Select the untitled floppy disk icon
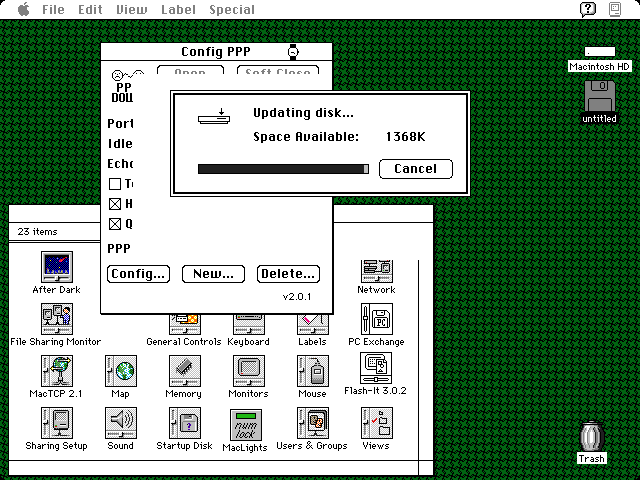This screenshot has height=480, width=640. point(600,96)
